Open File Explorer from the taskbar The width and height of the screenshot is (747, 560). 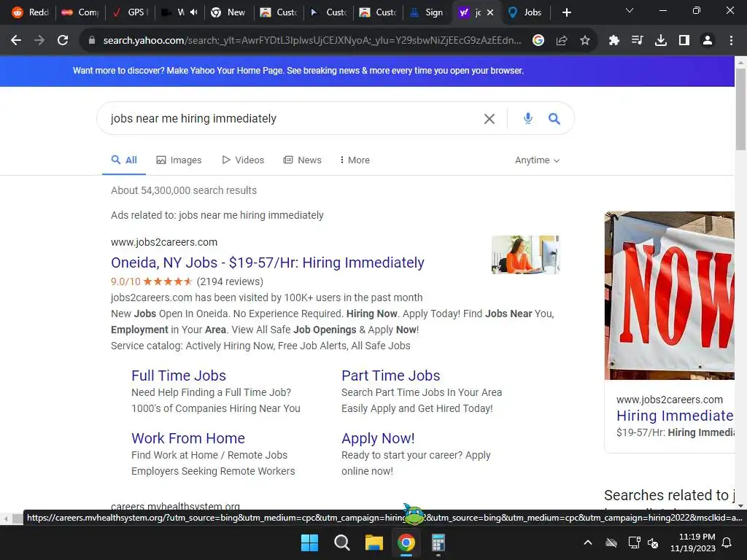point(374,542)
